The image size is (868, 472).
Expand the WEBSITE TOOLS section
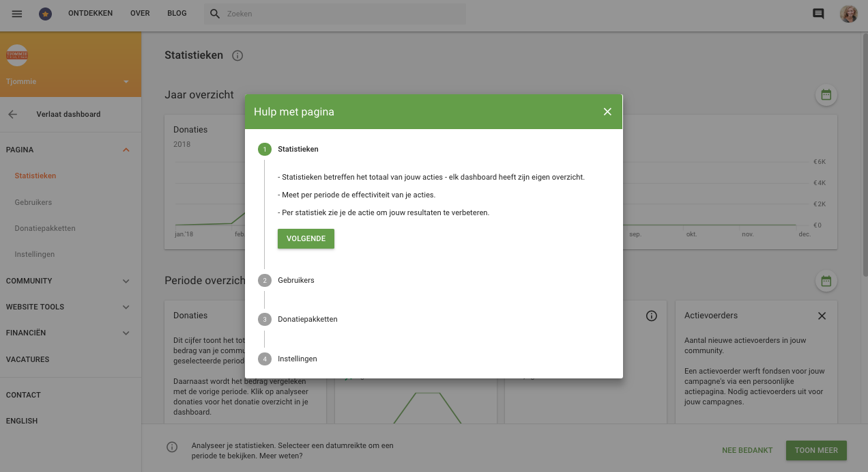(126, 307)
